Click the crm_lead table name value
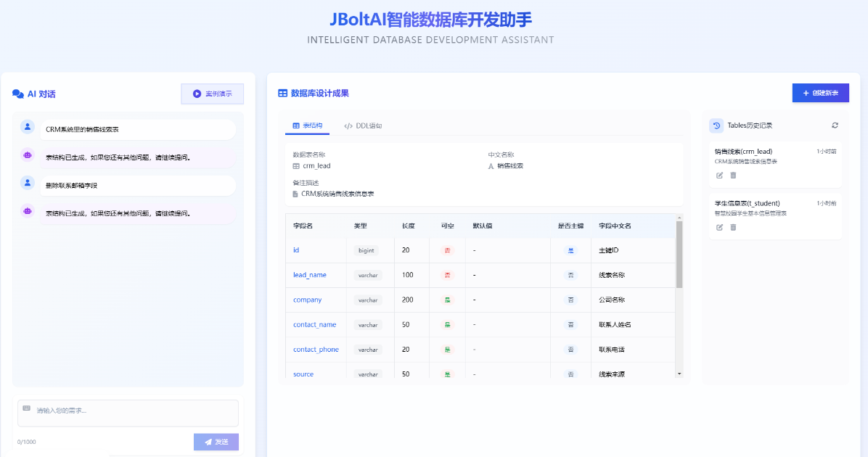868x457 pixels. 316,166
